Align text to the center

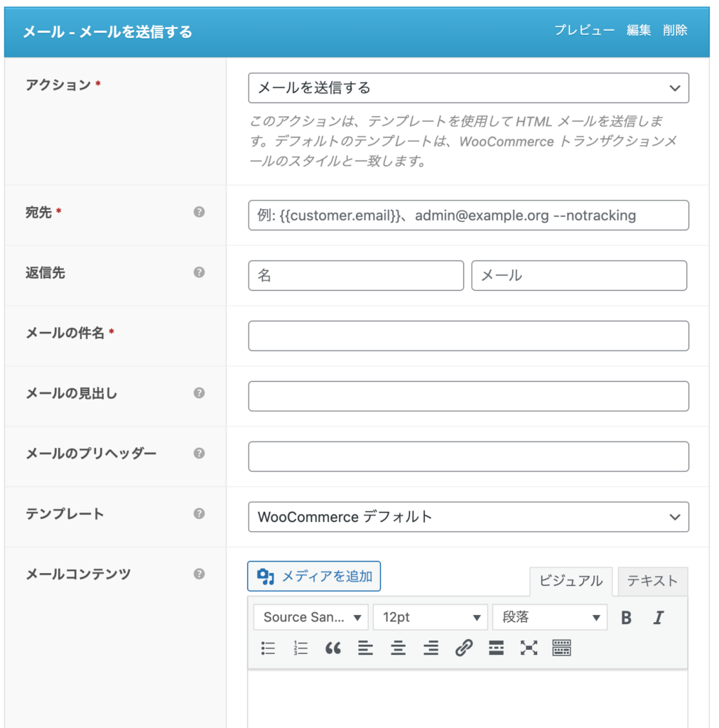coord(398,648)
